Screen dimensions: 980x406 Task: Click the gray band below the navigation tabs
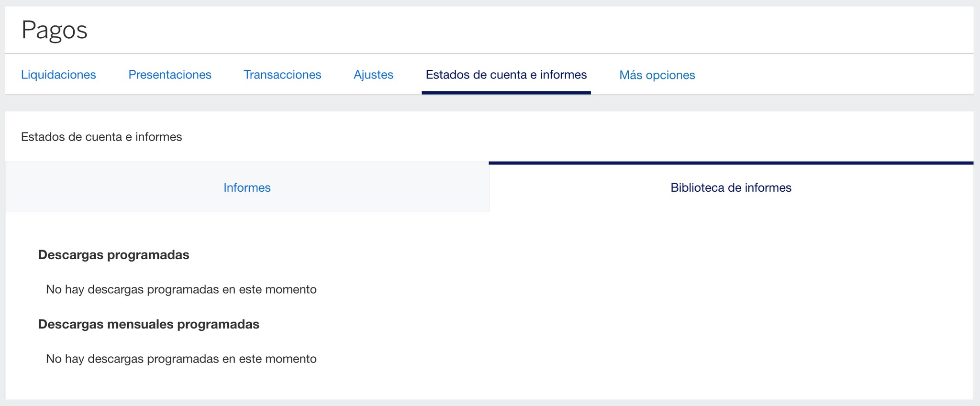(x=489, y=103)
